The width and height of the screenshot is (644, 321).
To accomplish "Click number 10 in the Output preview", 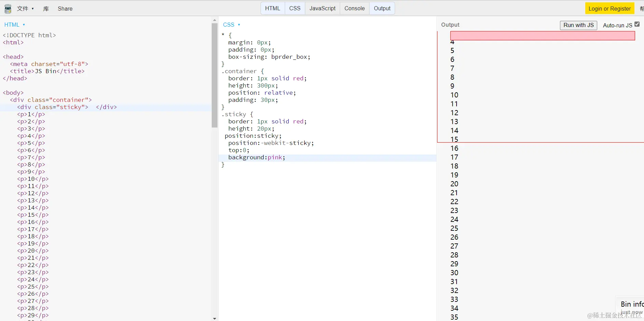I will point(454,95).
